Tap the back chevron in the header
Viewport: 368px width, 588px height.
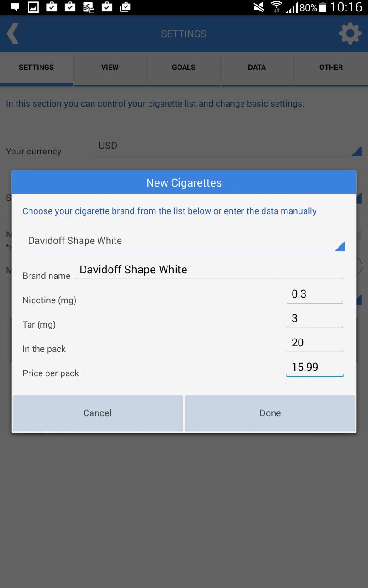click(13, 34)
